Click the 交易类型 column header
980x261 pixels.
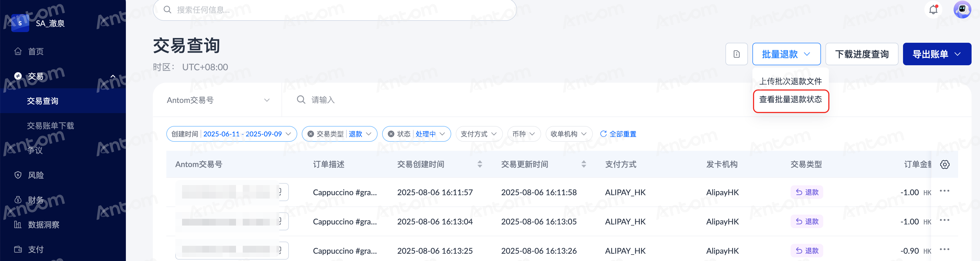tap(806, 164)
